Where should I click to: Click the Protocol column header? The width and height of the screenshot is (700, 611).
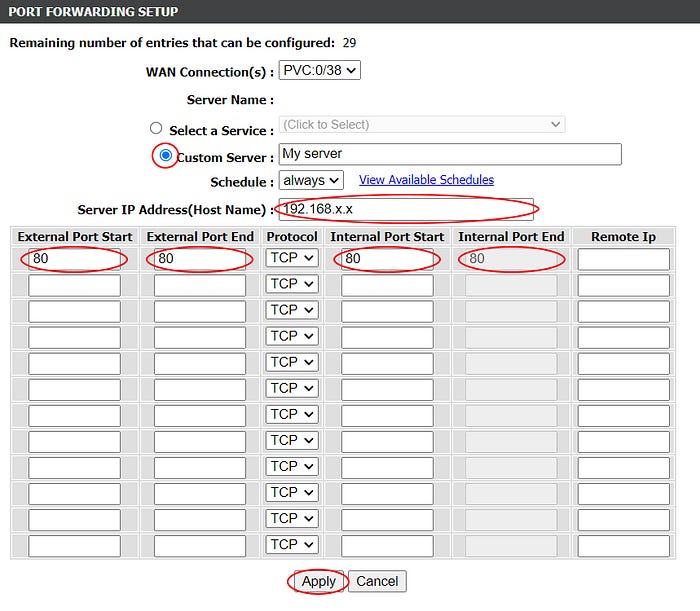pyautogui.click(x=292, y=237)
